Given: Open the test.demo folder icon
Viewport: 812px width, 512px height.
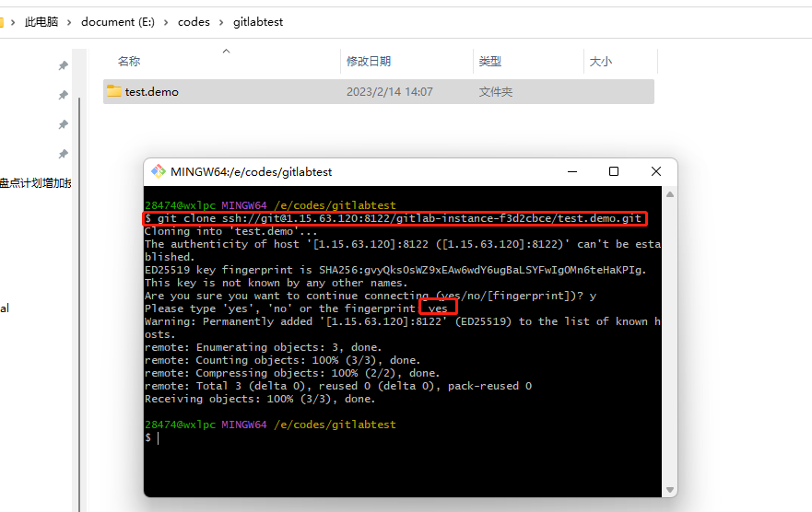Looking at the screenshot, I should click(x=114, y=91).
